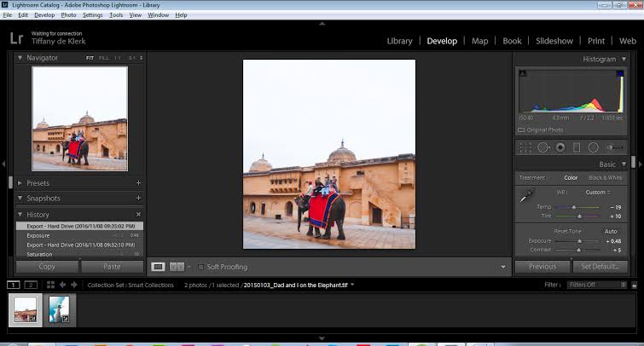
Task: Open the Photo menu
Action: click(70, 14)
